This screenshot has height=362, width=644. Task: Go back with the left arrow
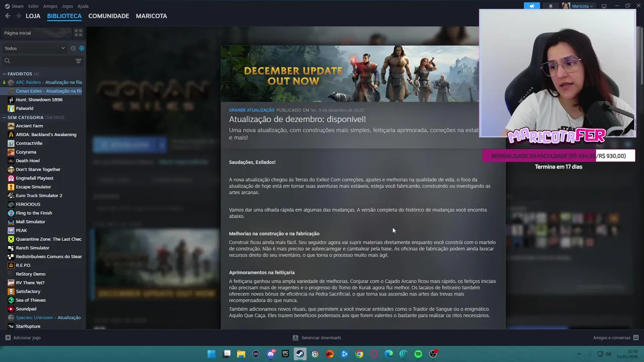point(8,16)
